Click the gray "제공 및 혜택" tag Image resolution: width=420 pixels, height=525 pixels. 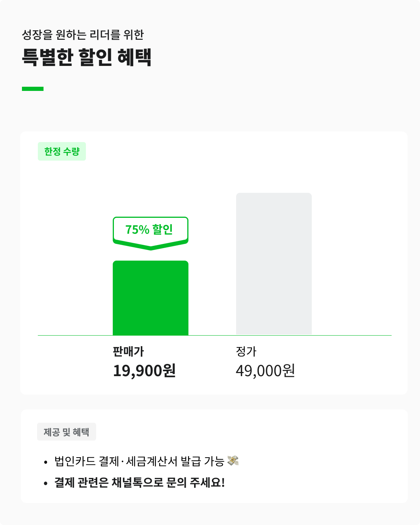point(66,432)
